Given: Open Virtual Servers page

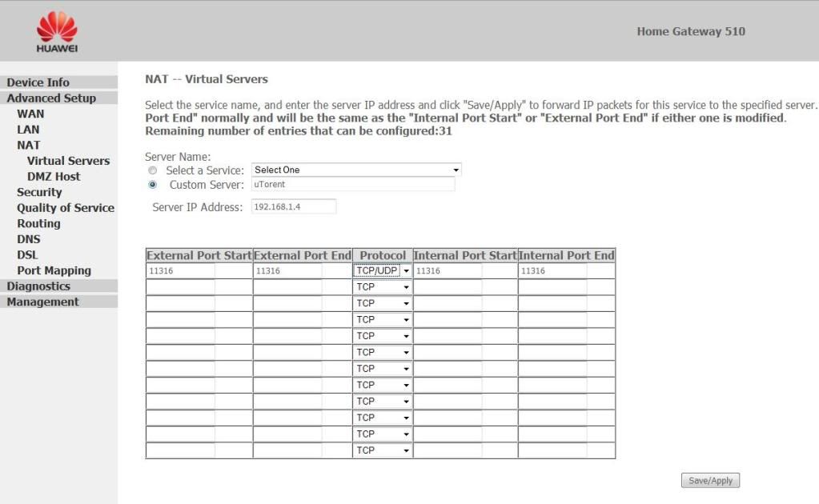Looking at the screenshot, I should [68, 161].
